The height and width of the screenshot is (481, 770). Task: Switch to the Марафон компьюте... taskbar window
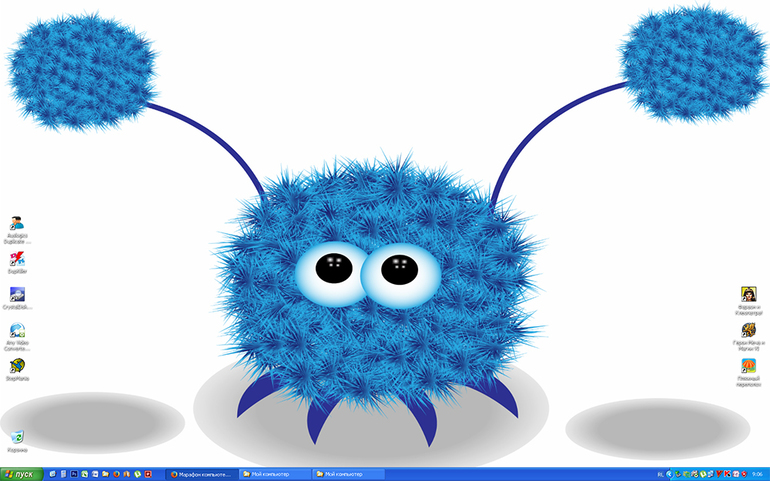[x=202, y=474]
